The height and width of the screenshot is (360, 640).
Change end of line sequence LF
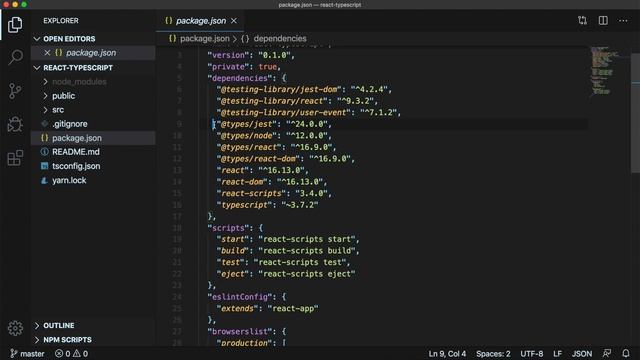click(558, 353)
